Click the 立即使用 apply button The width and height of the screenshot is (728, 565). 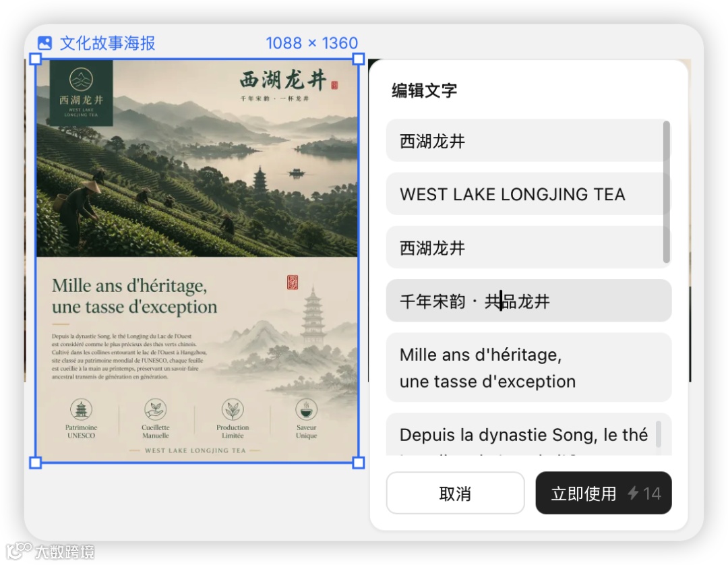click(x=603, y=493)
